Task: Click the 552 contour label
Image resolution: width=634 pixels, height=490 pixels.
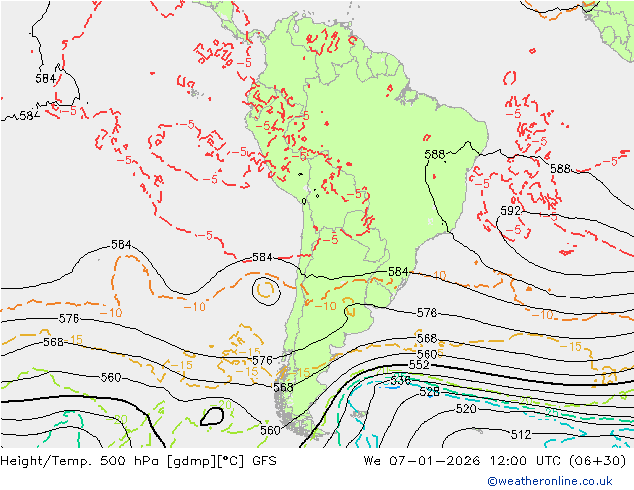Action: pyautogui.click(x=419, y=365)
